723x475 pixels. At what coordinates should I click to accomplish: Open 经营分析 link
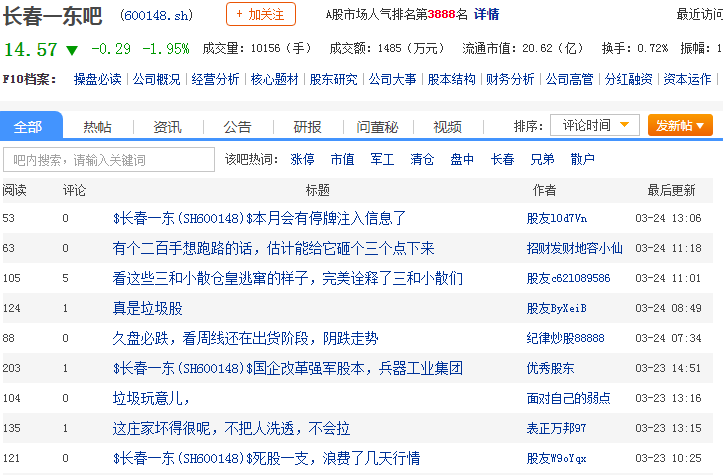215,79
